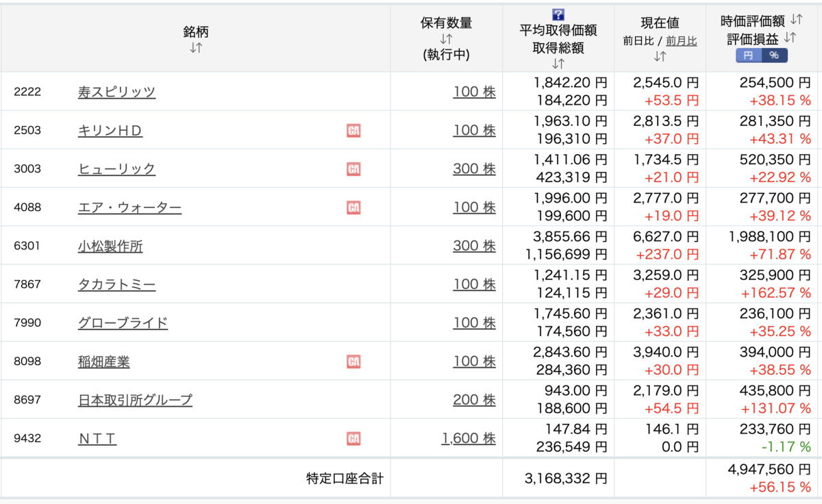Viewport: 822px width, 504px height.
Task: Click the CA icon beside キリンHD
Action: pyautogui.click(x=353, y=130)
